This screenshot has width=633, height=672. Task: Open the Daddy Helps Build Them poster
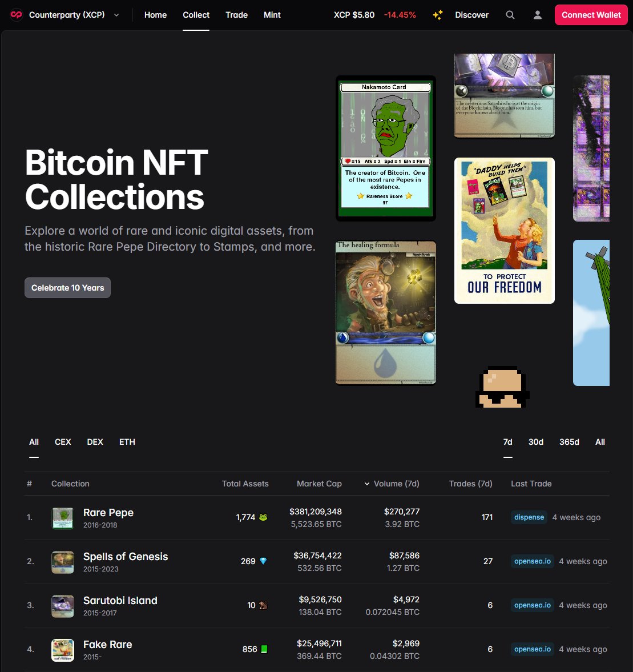[505, 231]
